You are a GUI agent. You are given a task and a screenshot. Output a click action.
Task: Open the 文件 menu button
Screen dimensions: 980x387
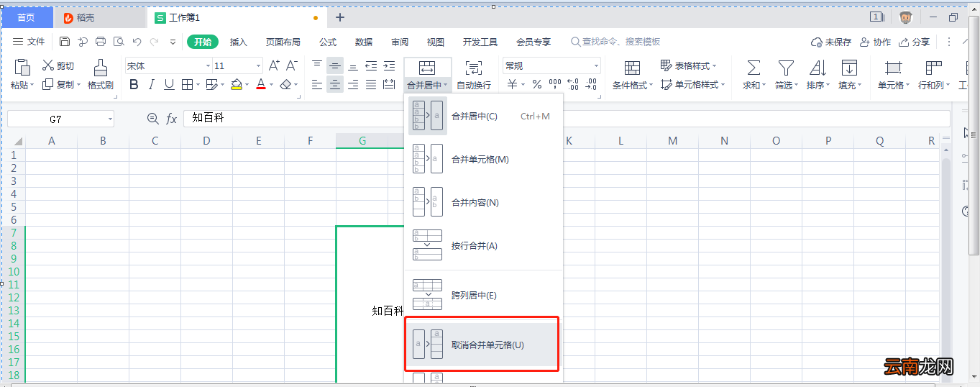29,42
